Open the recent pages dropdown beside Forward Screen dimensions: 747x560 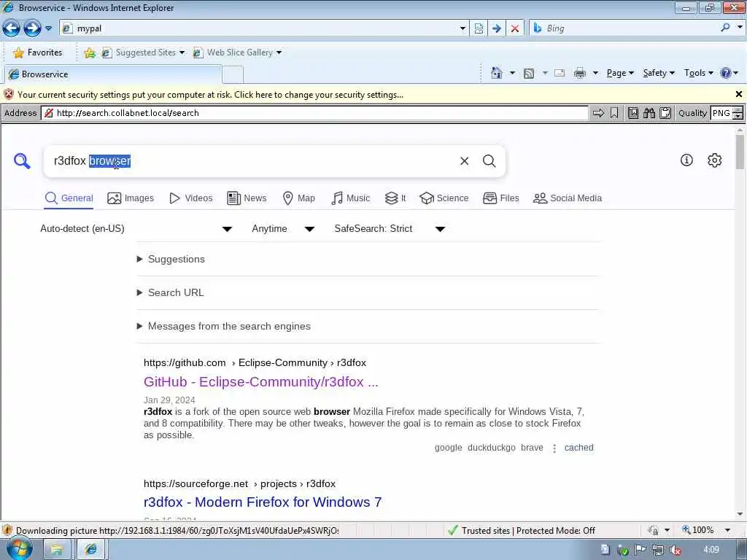(48, 28)
